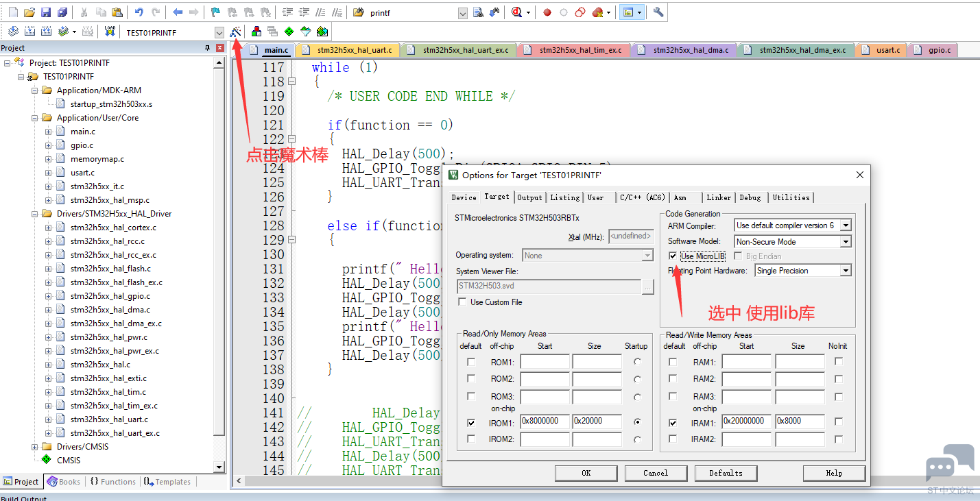Expand Drivers/CMSIS folder
980x501 pixels.
pos(35,447)
